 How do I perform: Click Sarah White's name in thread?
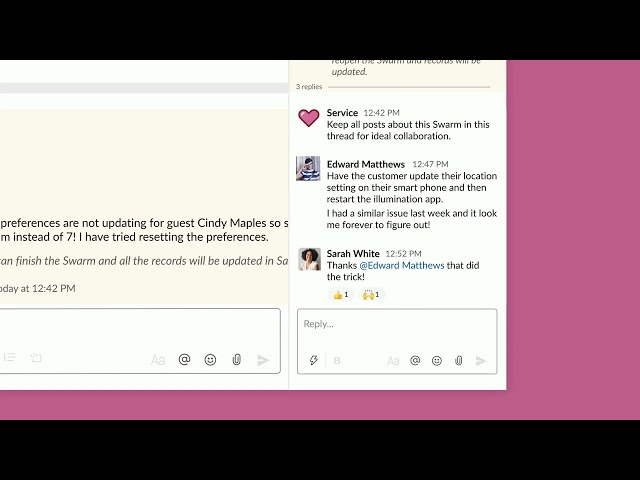click(353, 254)
